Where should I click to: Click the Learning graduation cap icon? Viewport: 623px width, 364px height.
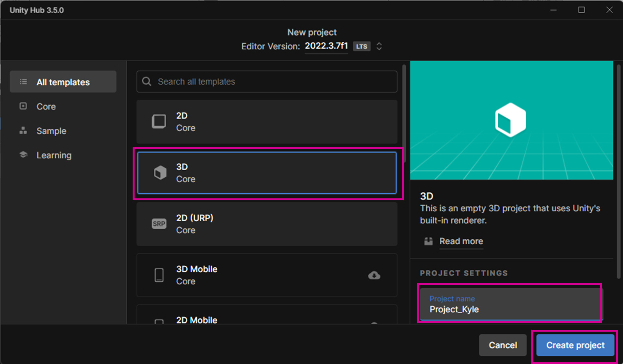[x=23, y=155]
